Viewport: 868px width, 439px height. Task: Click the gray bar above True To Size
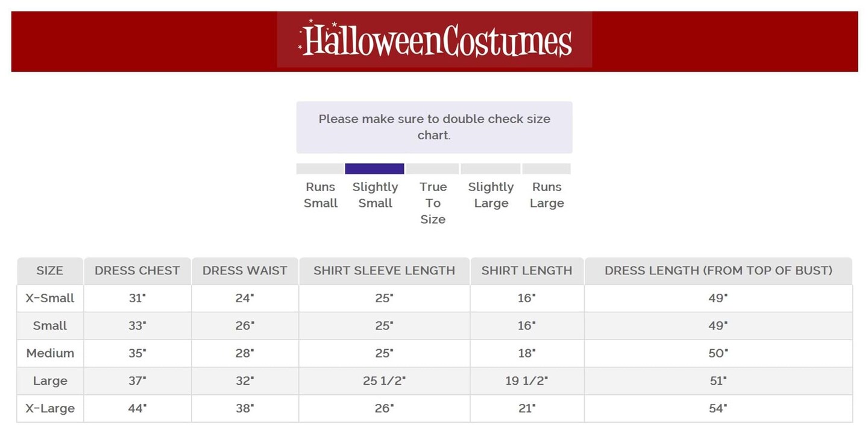pos(432,169)
